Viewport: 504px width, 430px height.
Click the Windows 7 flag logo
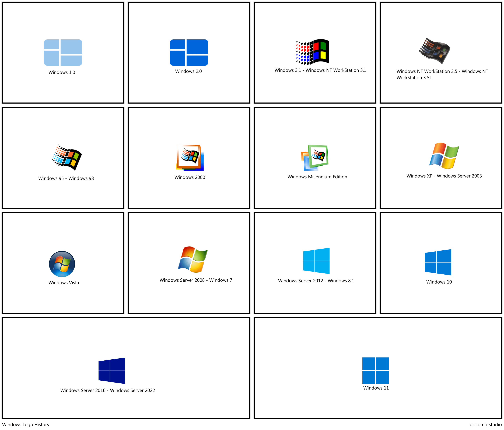pyautogui.click(x=193, y=259)
